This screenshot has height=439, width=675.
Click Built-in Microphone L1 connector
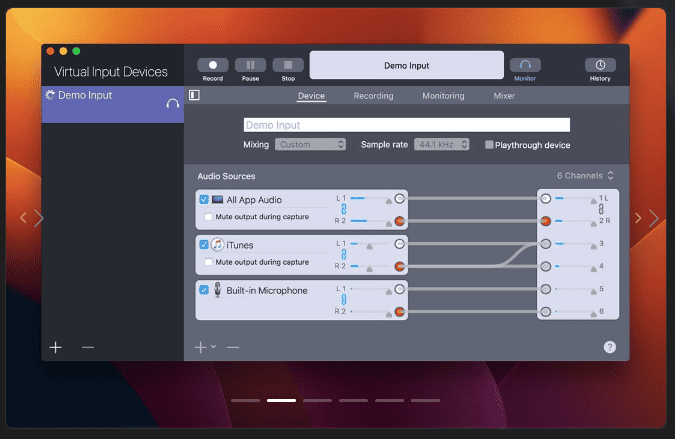[399, 289]
